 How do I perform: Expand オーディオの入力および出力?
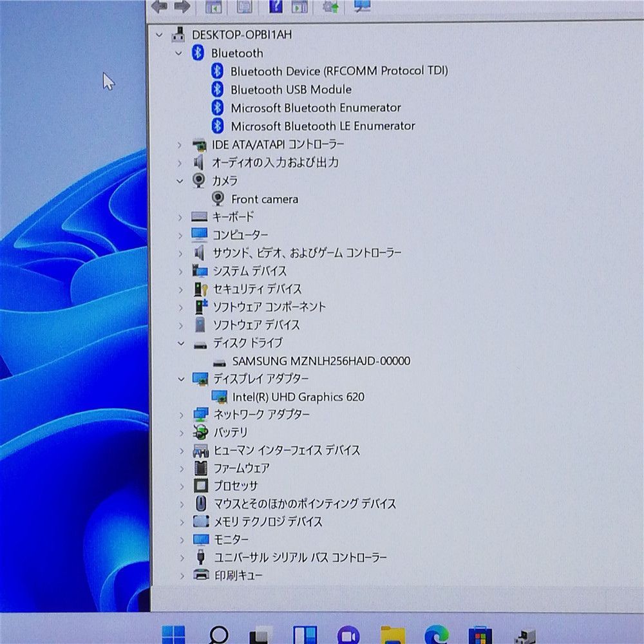180,163
